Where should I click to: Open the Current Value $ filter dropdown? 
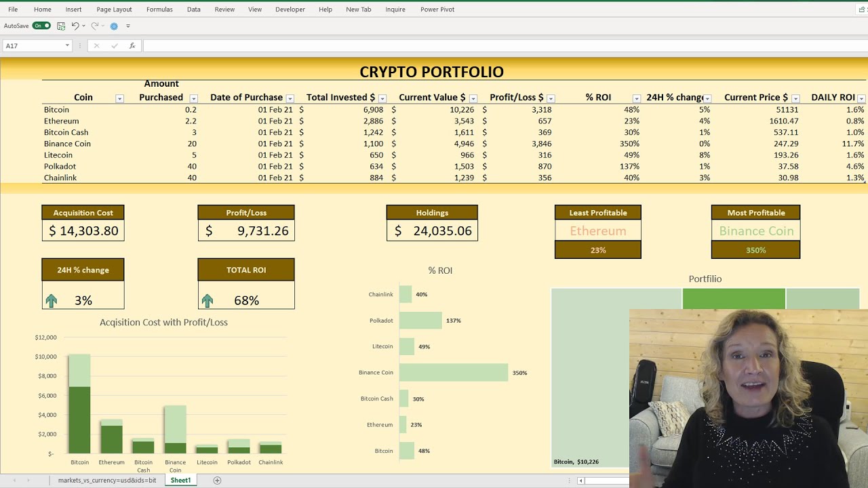pos(473,98)
